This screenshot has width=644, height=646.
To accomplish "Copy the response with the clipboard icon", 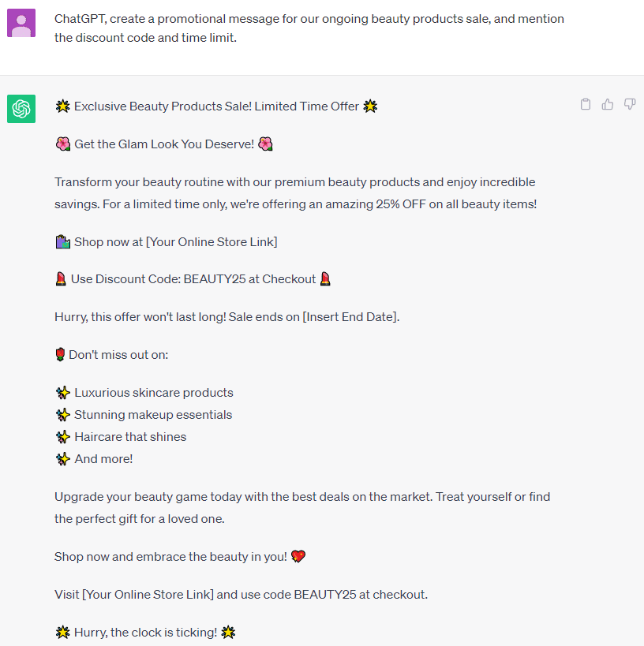I will (586, 104).
